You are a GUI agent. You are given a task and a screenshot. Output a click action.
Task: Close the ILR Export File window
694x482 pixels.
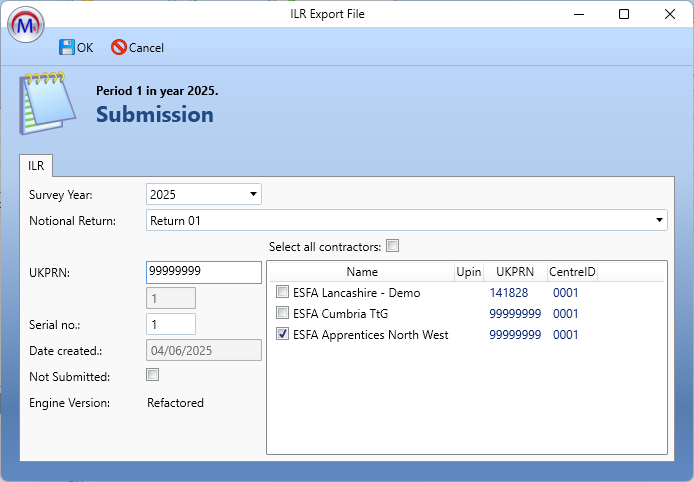point(669,14)
